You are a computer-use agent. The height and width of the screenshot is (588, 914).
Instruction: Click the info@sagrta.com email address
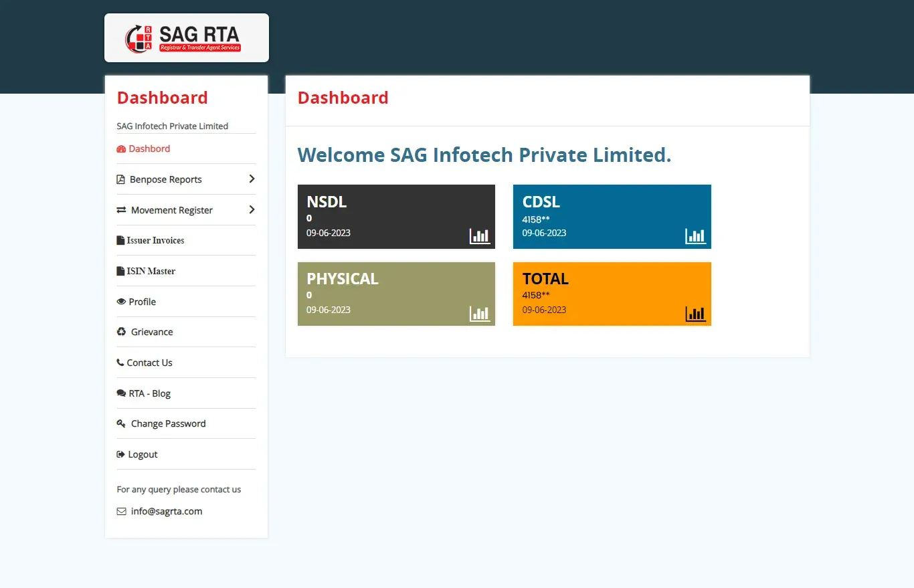coord(167,512)
